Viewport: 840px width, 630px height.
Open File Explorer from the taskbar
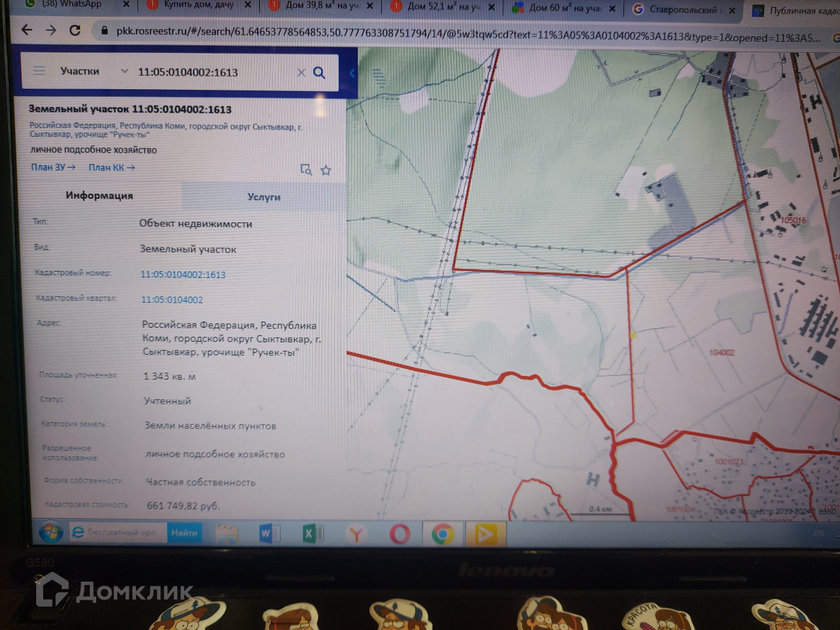point(227,534)
